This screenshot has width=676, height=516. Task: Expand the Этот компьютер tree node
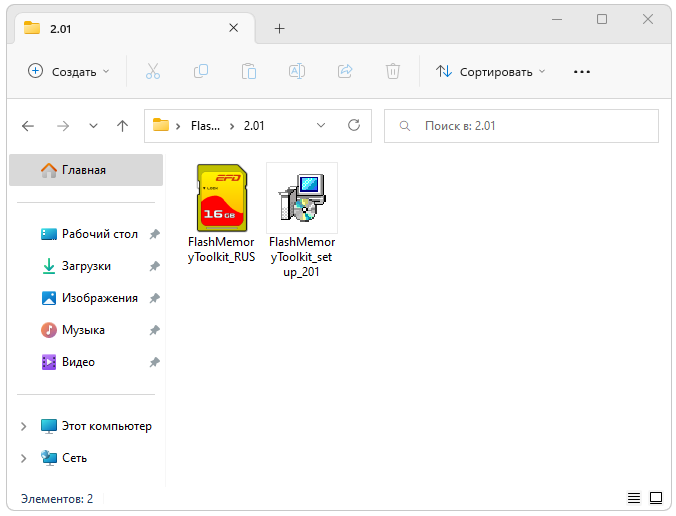(23, 426)
